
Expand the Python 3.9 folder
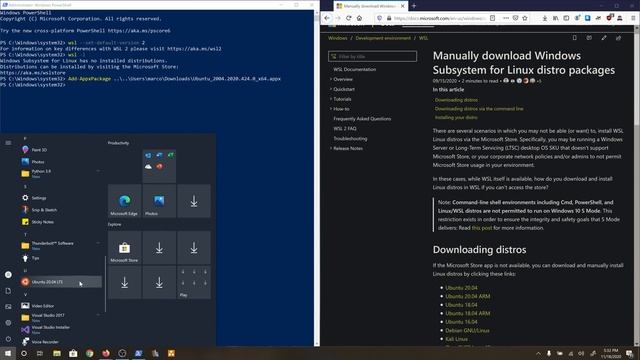(x=61, y=173)
